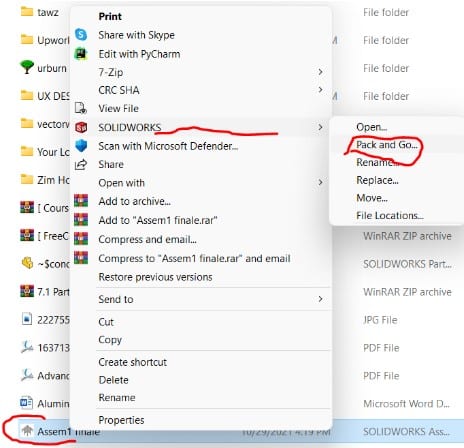This screenshot has height=448, width=464.
Task: Select the Upwork folder icon
Action: (x=27, y=40)
